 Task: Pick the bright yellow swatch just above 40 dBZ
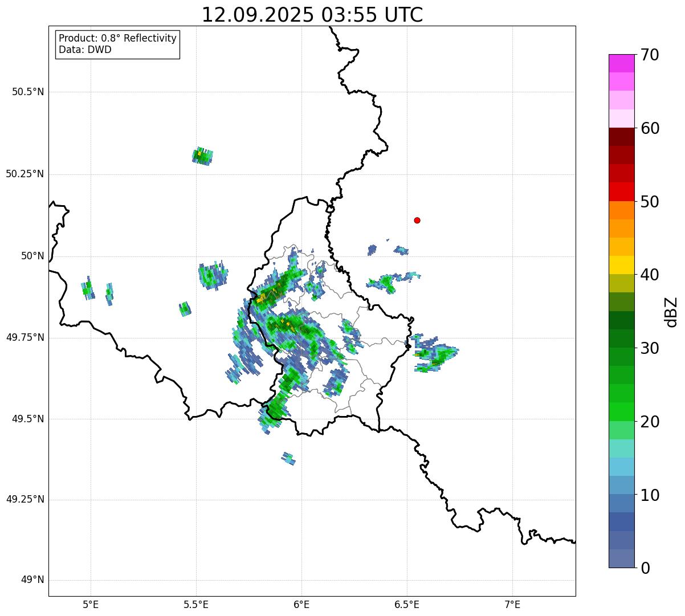[x=621, y=265]
